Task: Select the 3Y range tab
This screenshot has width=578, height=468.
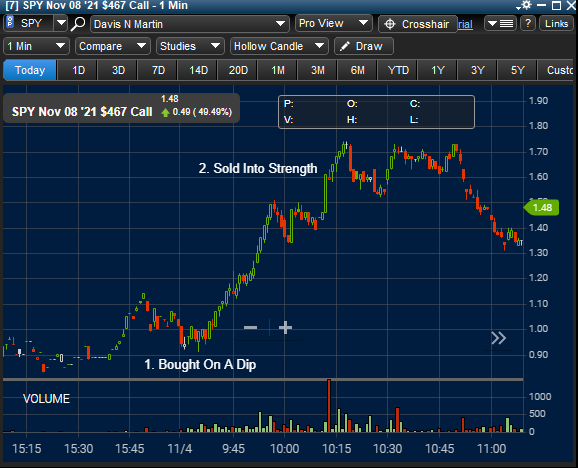Action: [x=478, y=70]
